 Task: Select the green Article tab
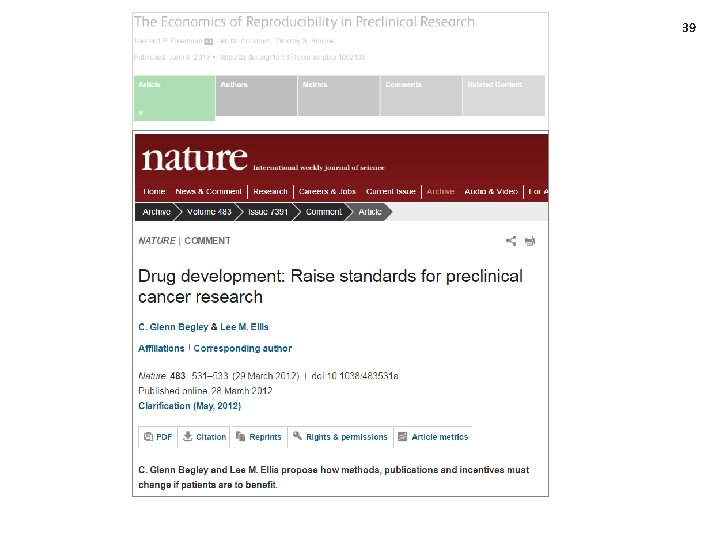[174, 98]
